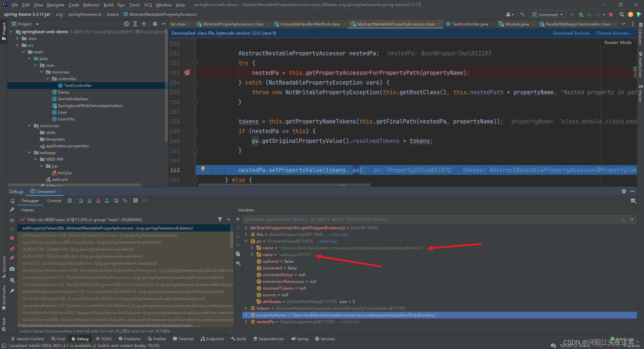Toggle Bookmarks tool window stripe button
This screenshot has width=644, height=349.
coord(4,298)
